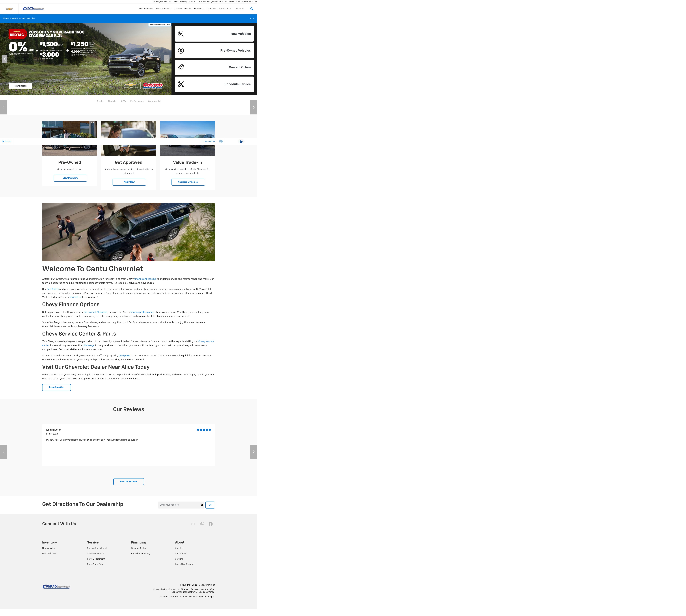
Task: Show next review with right arrow
Action: click(x=253, y=452)
